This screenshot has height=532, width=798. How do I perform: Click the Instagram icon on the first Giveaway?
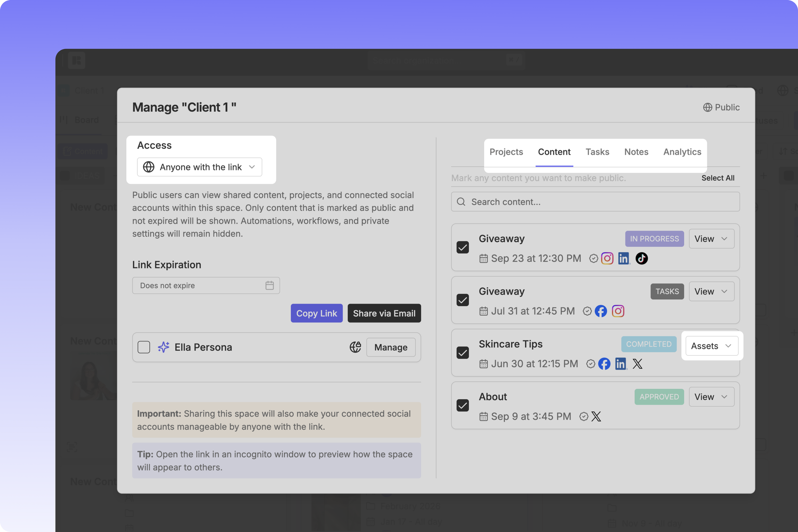click(x=607, y=258)
